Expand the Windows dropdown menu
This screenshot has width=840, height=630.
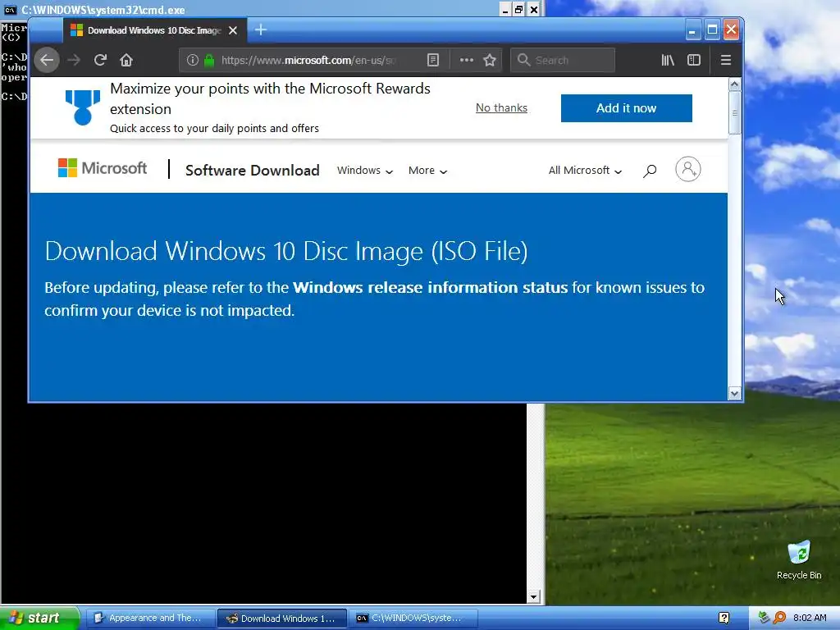click(365, 171)
